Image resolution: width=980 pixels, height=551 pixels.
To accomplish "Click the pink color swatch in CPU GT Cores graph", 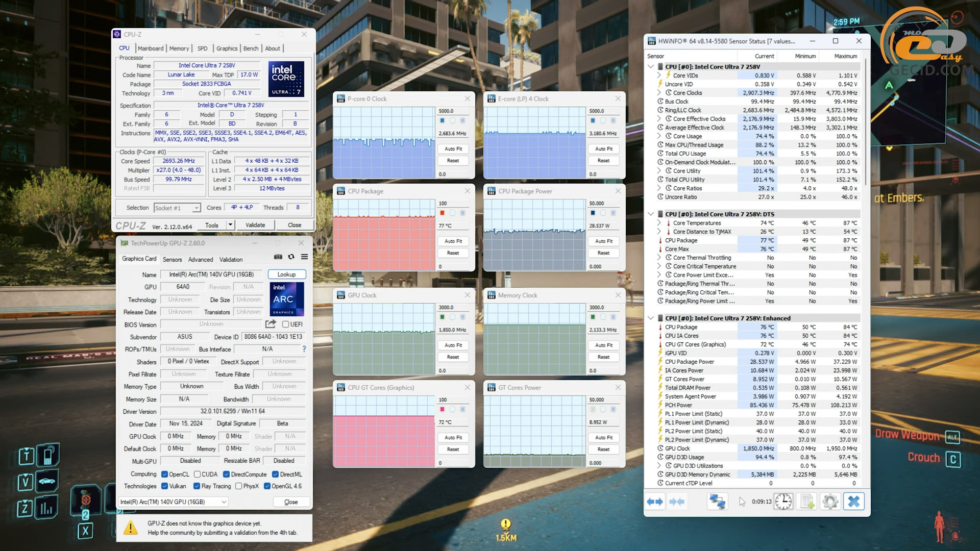I will 442,410.
